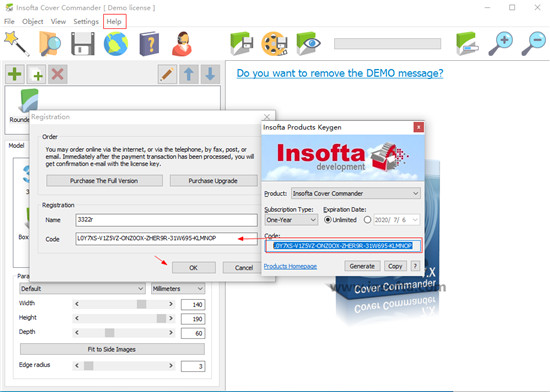
Task: Click Fit to Side Images button
Action: pos(112,349)
